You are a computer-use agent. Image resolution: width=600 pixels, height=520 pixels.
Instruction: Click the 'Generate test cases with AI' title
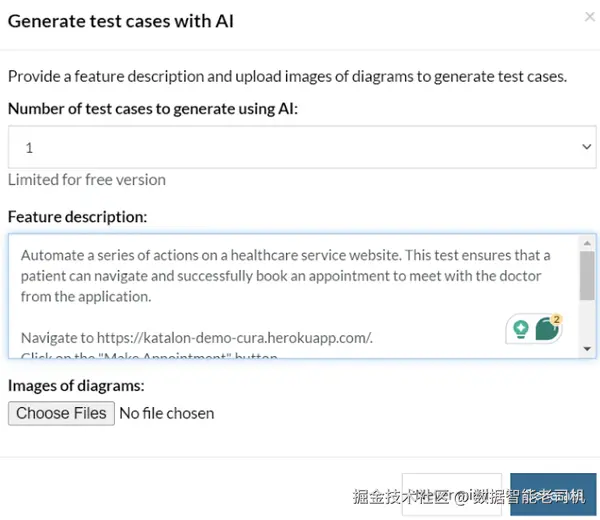click(121, 21)
